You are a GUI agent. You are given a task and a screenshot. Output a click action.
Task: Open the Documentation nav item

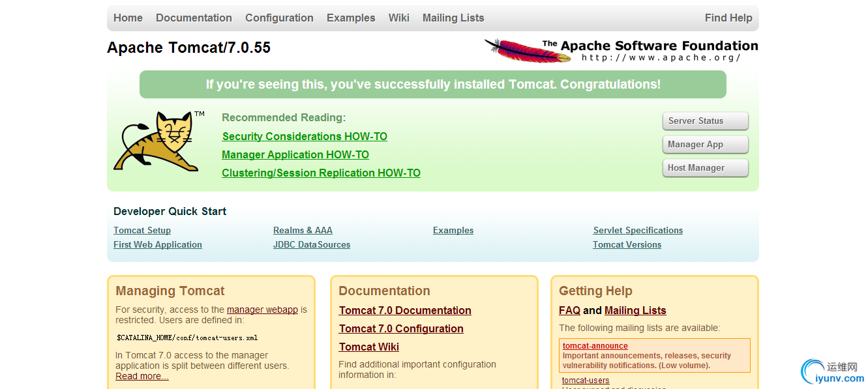click(x=194, y=18)
